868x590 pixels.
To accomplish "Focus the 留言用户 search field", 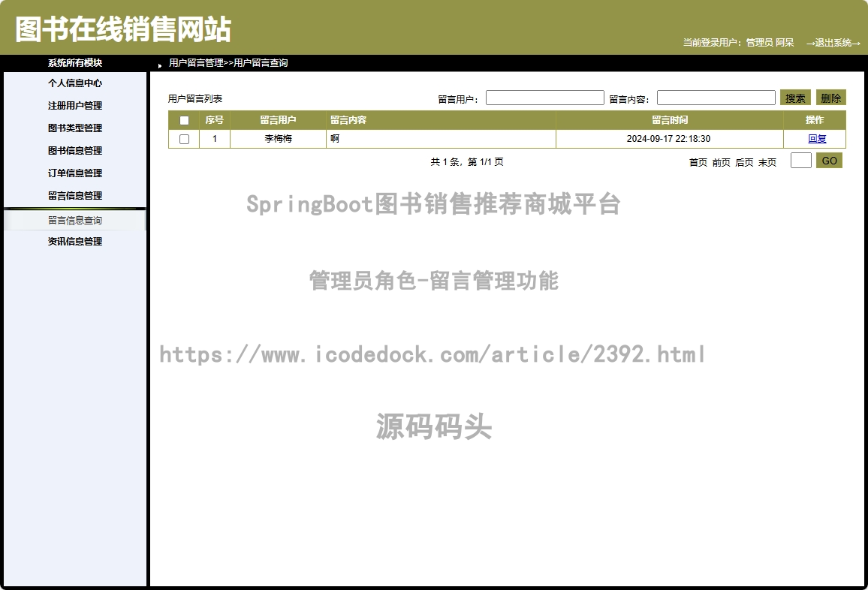I will click(x=544, y=98).
